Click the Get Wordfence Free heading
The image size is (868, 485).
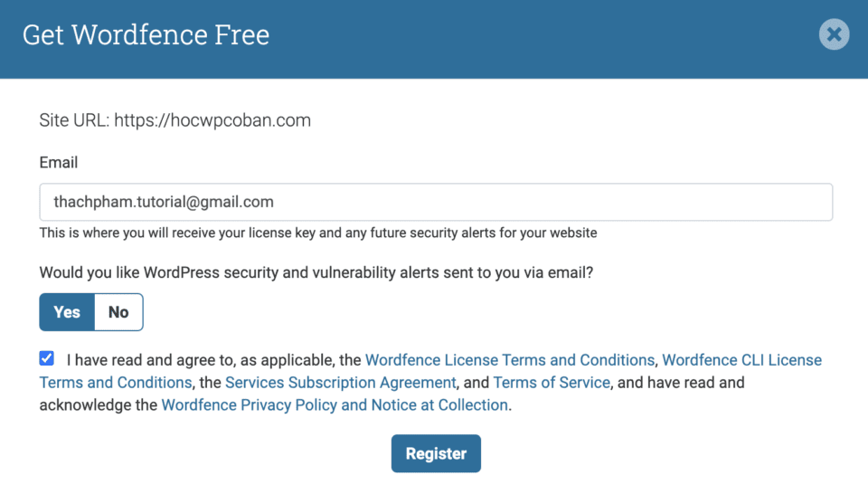click(x=146, y=35)
